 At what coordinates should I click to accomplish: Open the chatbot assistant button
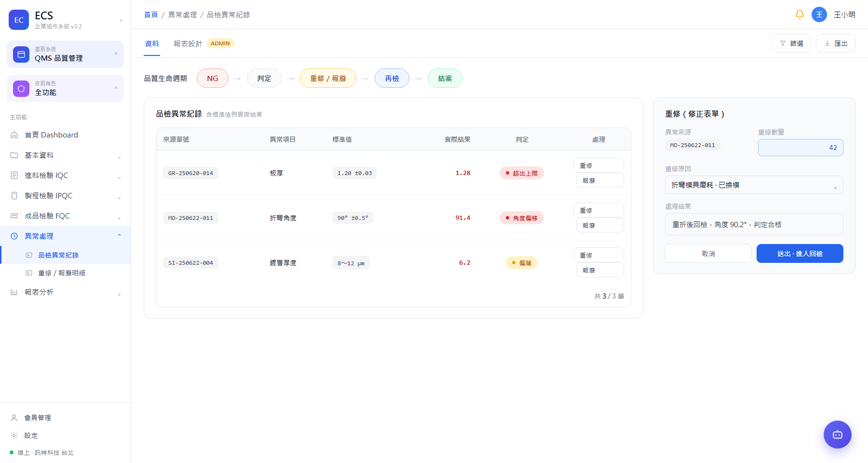click(x=838, y=435)
